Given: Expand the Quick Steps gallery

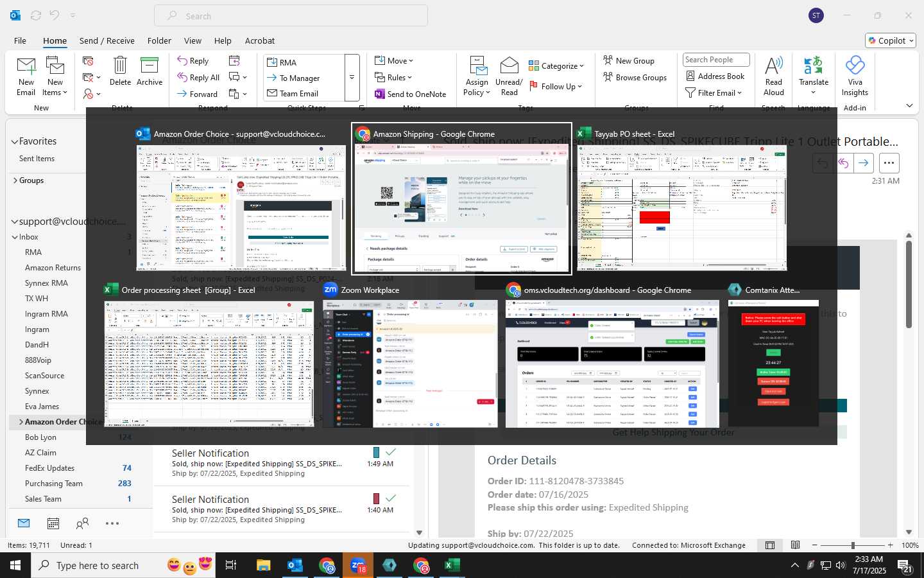Looking at the screenshot, I should point(352,78).
